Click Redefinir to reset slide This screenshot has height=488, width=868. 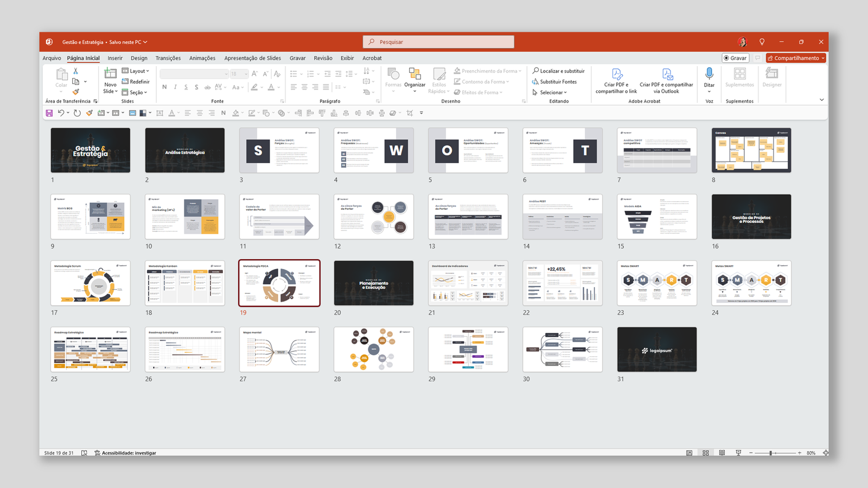(136, 82)
